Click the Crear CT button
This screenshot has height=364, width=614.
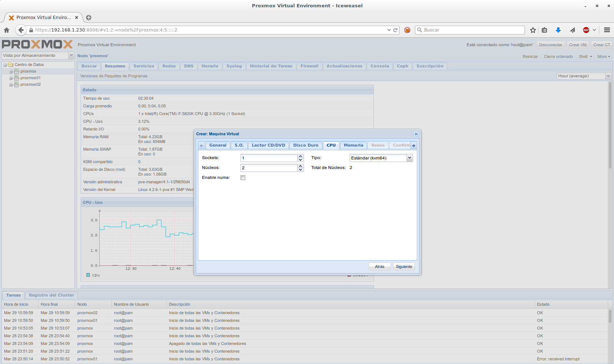pos(602,45)
